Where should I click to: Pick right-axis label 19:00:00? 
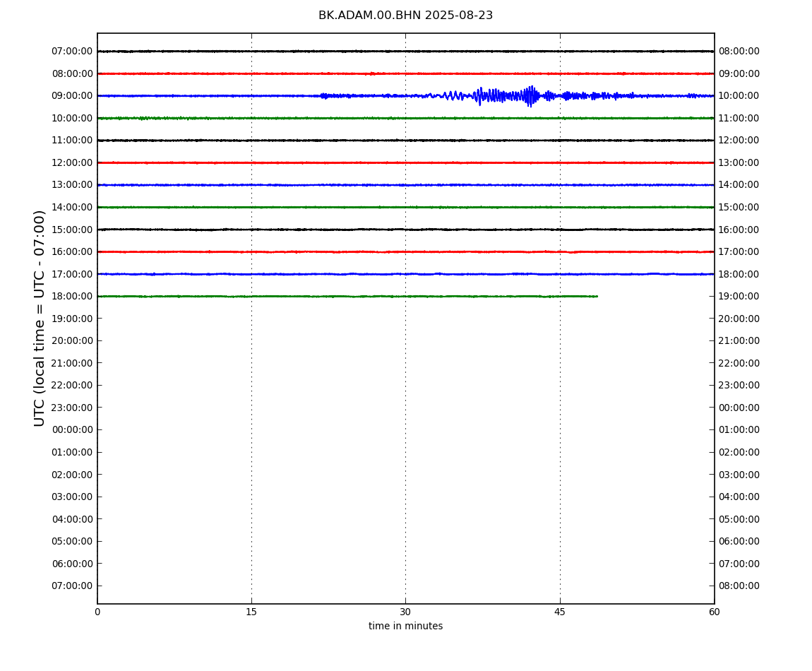click(x=739, y=297)
